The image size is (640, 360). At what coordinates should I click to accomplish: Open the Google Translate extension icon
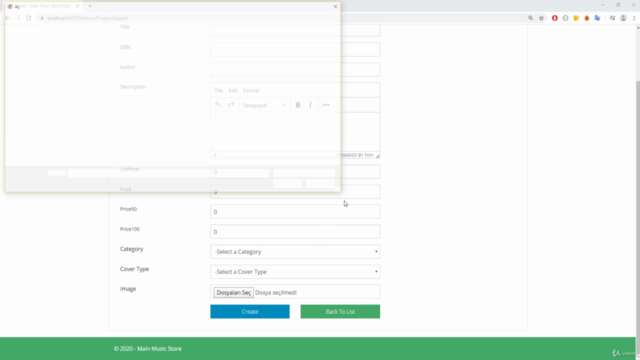tap(598, 18)
